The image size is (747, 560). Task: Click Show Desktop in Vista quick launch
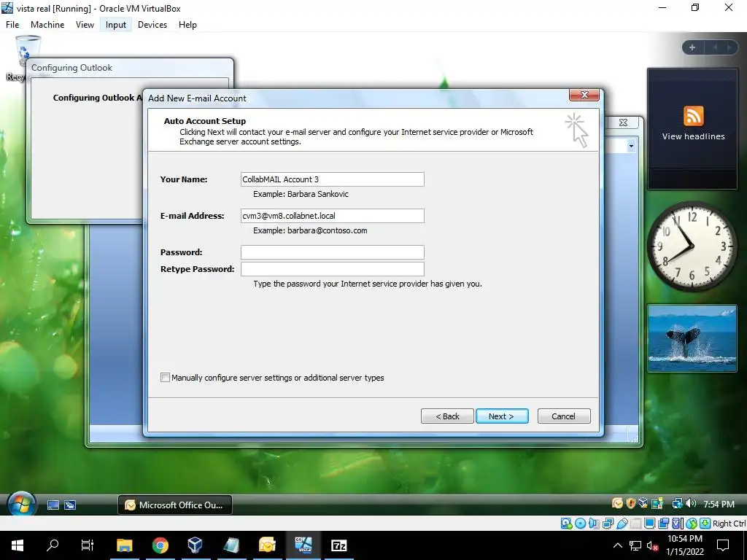53,505
